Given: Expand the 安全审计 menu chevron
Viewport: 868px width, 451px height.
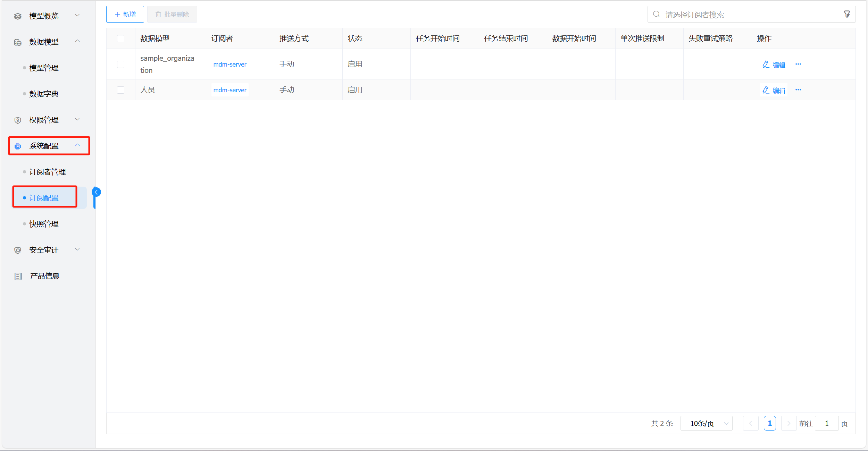Looking at the screenshot, I should point(77,249).
